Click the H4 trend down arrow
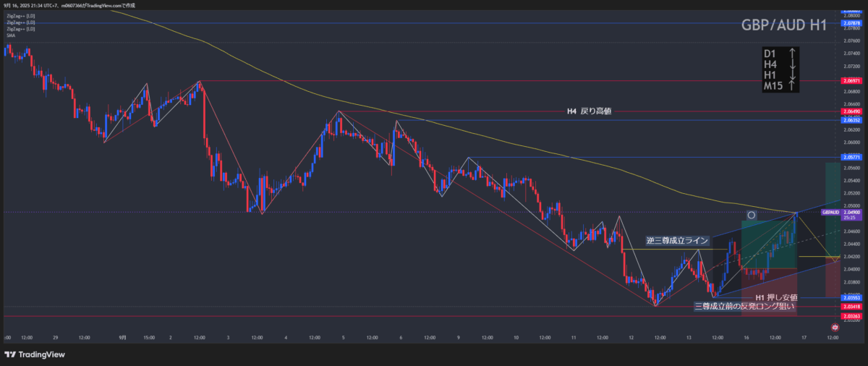The height and width of the screenshot is (366, 868). [x=793, y=64]
